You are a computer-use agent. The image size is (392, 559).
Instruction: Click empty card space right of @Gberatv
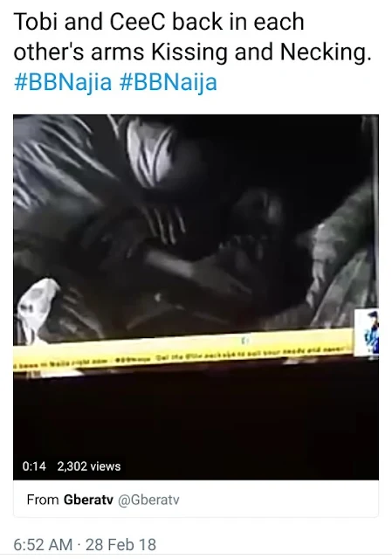278,499
